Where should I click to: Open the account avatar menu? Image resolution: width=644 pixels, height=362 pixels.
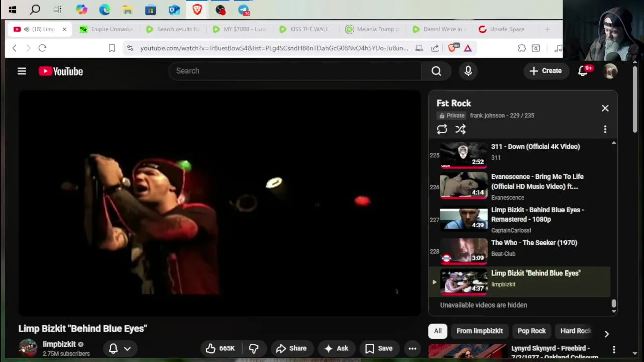point(610,71)
